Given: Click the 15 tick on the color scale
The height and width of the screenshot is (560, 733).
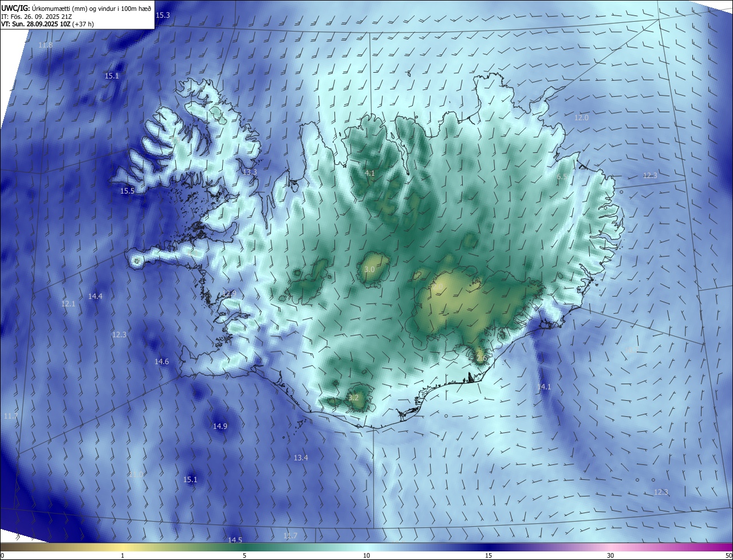Looking at the screenshot, I should (x=488, y=555).
